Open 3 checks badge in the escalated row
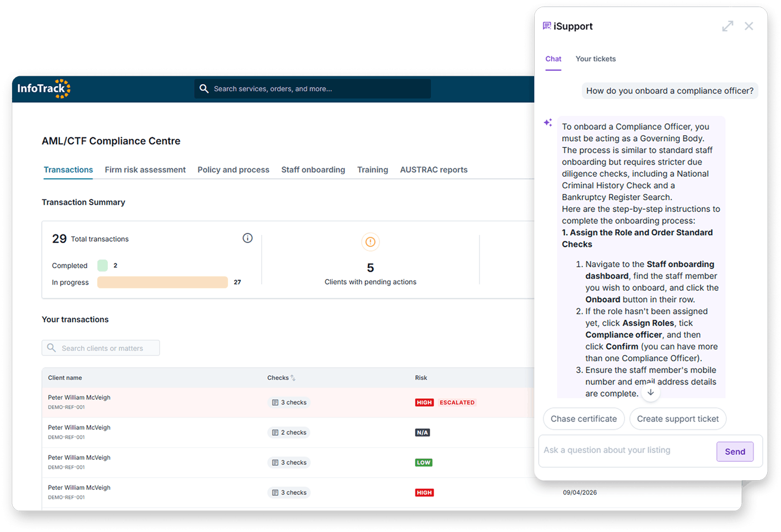The height and width of the screenshot is (532, 781). [x=289, y=402]
